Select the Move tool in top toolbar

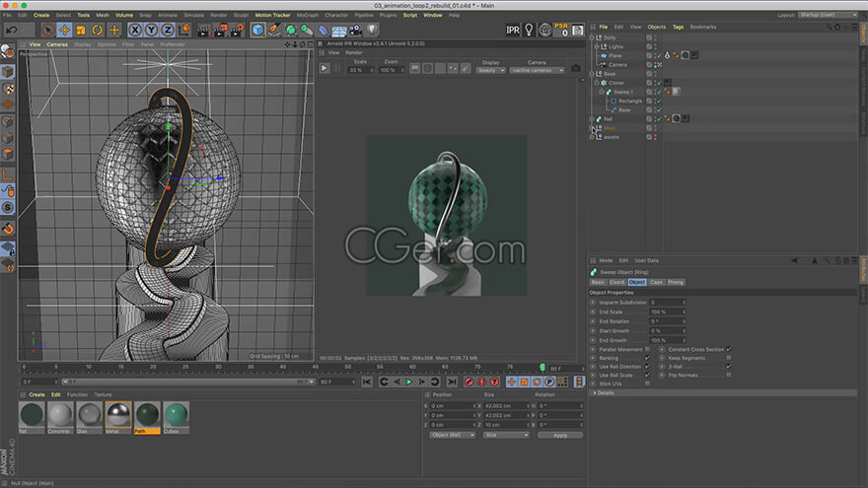64,30
